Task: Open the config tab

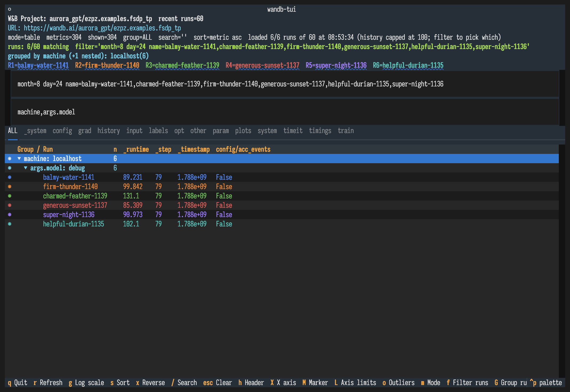Action: (x=62, y=131)
